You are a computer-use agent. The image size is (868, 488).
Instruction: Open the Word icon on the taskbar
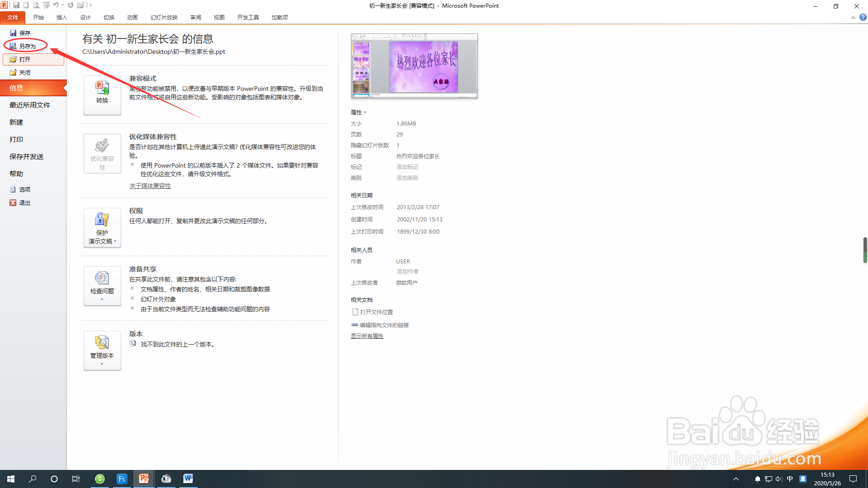188,479
